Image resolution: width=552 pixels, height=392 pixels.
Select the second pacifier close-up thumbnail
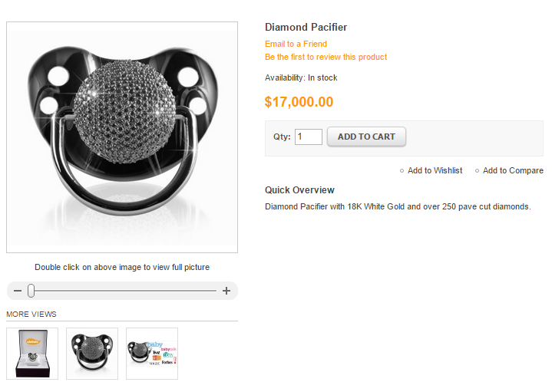tap(92, 354)
